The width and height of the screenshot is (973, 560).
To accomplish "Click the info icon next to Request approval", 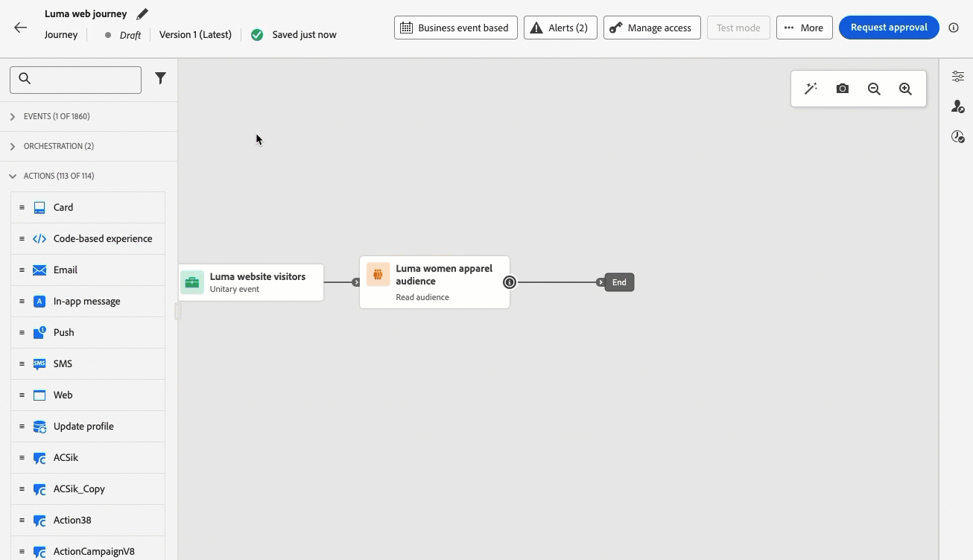I will 954,28.
